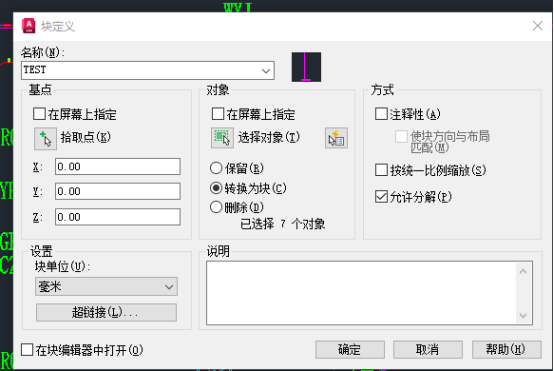Image resolution: width=554 pixels, height=371 pixels.
Task: Click the AutoCAD logo in the title bar
Action: (x=29, y=26)
